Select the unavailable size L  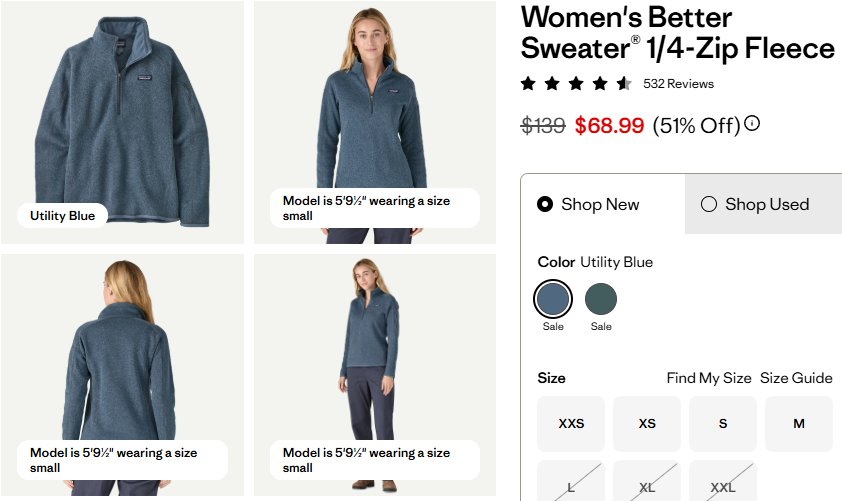pos(571,486)
